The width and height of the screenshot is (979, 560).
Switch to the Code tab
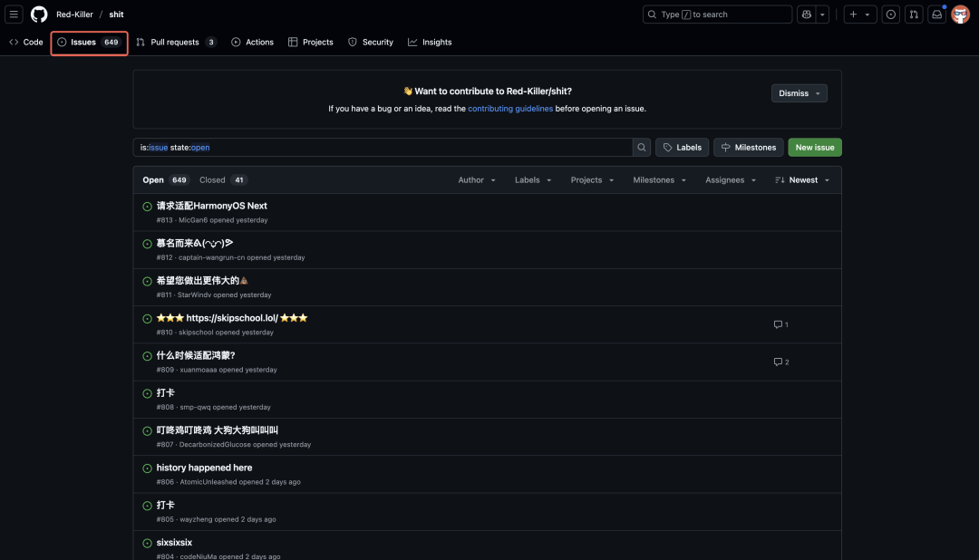pos(26,43)
